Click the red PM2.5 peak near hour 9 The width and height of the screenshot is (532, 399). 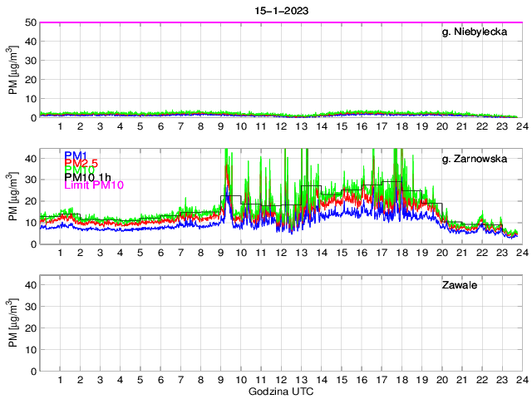pos(227,167)
